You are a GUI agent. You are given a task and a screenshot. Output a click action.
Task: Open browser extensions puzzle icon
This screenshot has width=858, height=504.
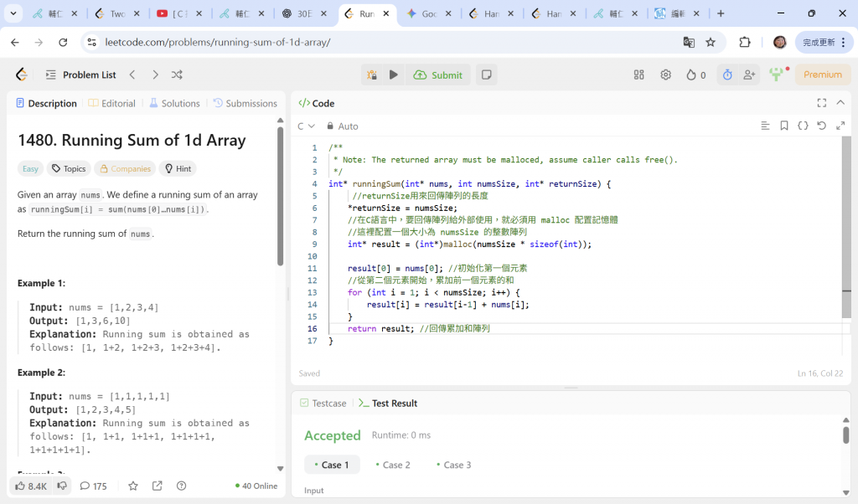click(745, 42)
